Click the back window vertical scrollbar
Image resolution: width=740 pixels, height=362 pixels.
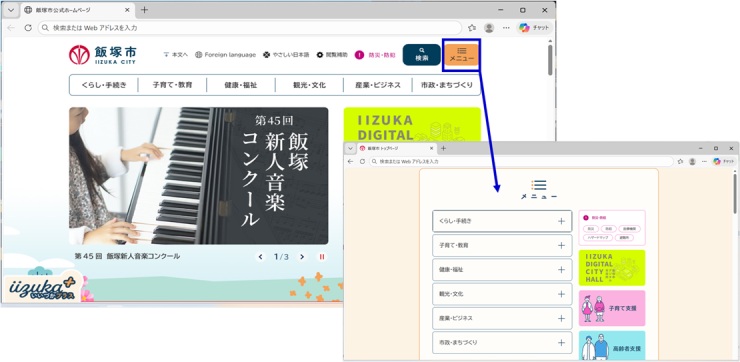tap(550, 59)
